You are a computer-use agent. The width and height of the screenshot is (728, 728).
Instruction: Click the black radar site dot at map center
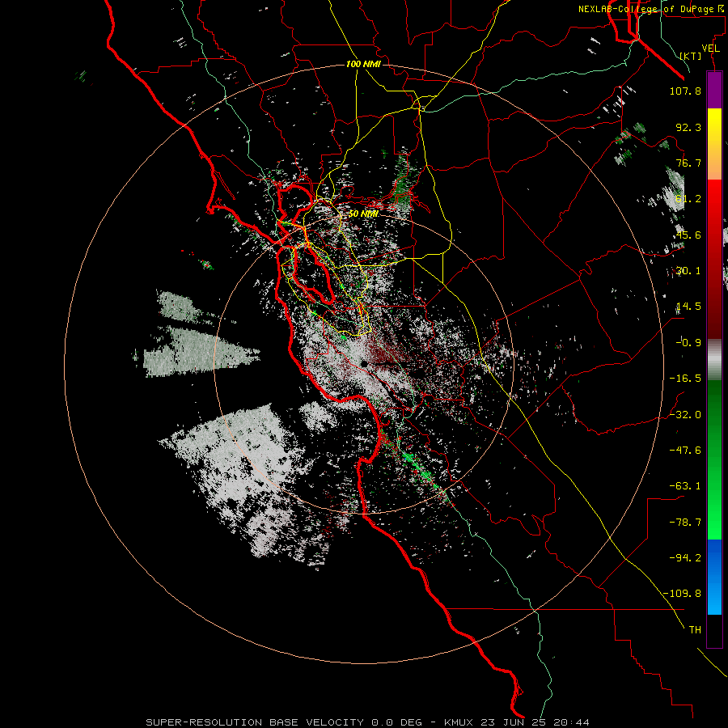365,364
